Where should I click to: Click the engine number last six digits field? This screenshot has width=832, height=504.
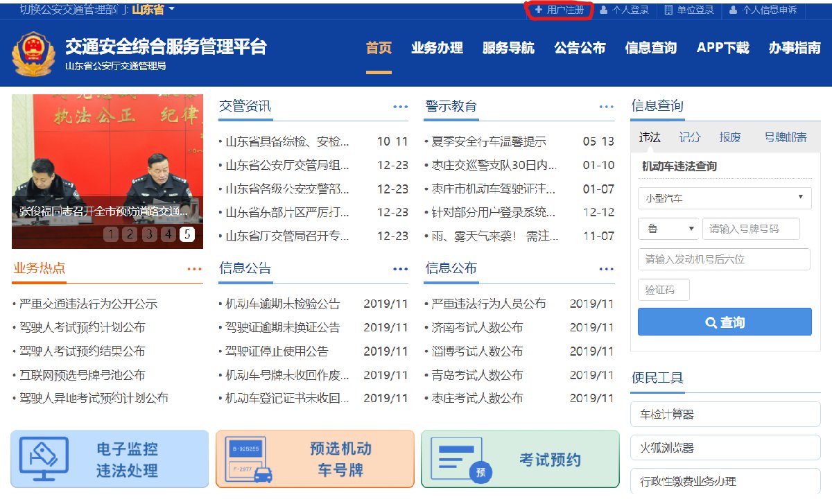(x=724, y=259)
